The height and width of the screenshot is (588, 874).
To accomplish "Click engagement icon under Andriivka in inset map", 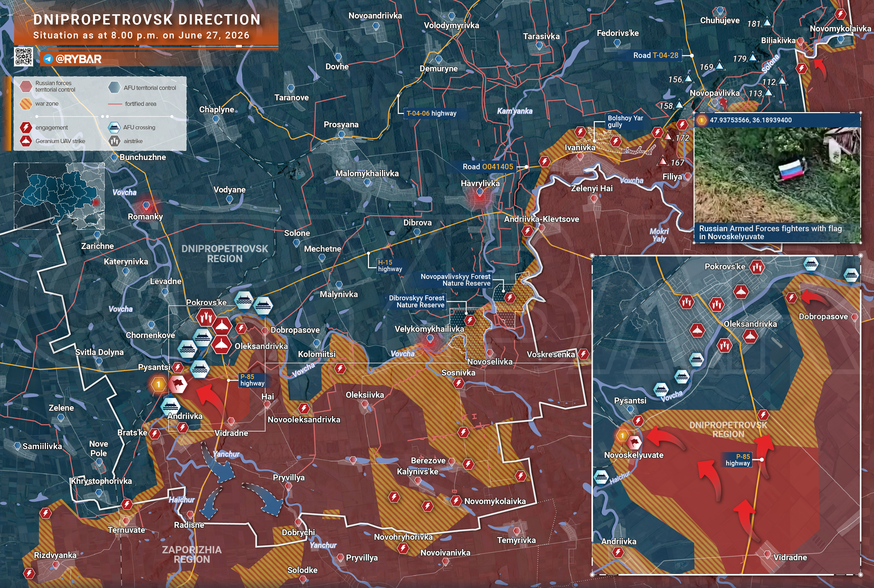I will tap(618, 552).
